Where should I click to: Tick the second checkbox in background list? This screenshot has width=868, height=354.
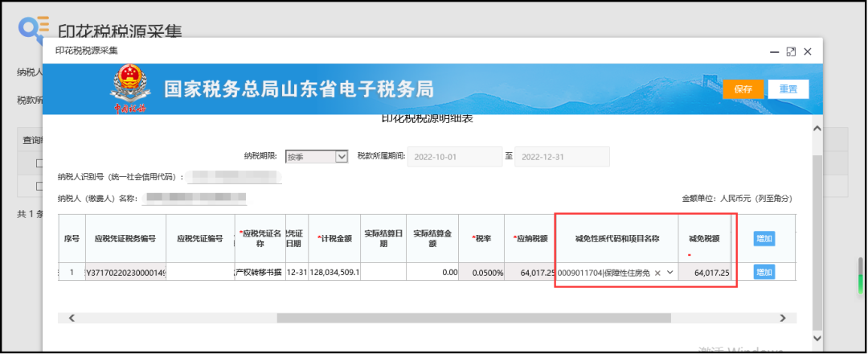pyautogui.click(x=40, y=186)
